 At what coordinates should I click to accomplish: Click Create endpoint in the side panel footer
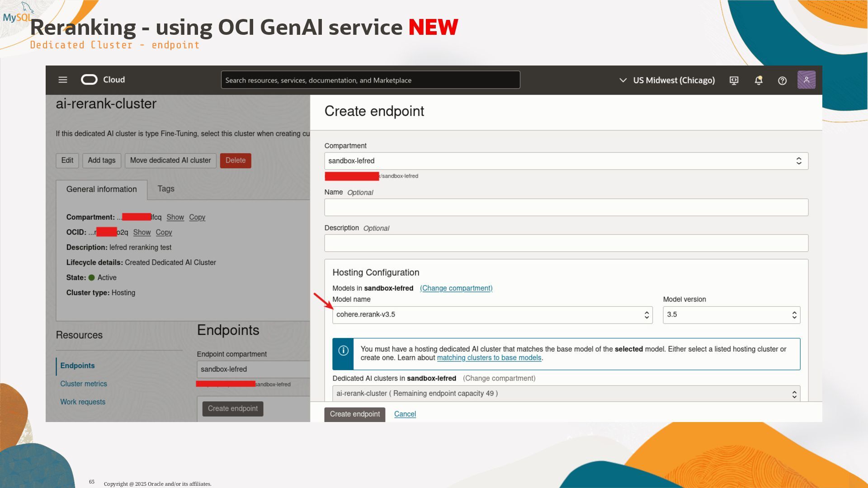(354, 414)
